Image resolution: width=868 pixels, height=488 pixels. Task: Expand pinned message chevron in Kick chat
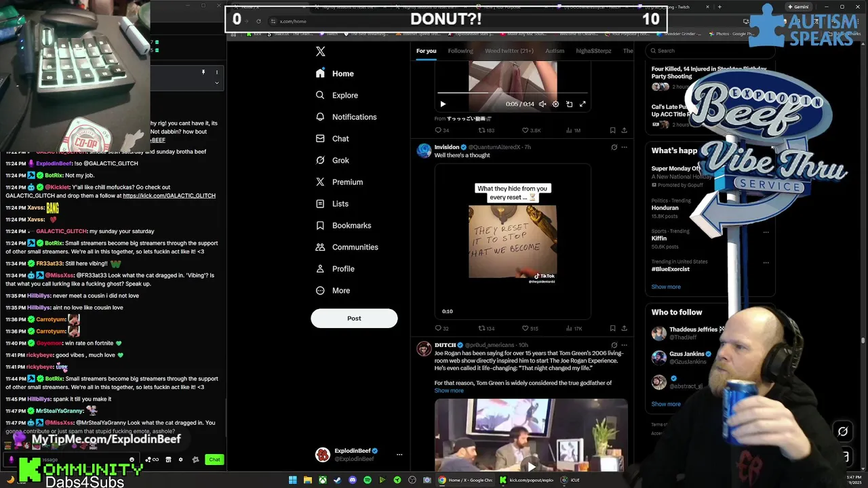(x=216, y=83)
